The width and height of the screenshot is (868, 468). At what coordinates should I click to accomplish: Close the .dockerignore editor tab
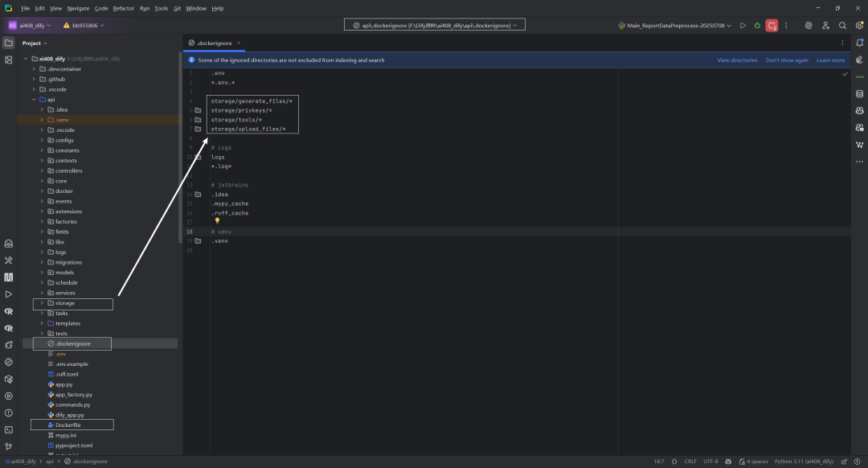click(239, 43)
